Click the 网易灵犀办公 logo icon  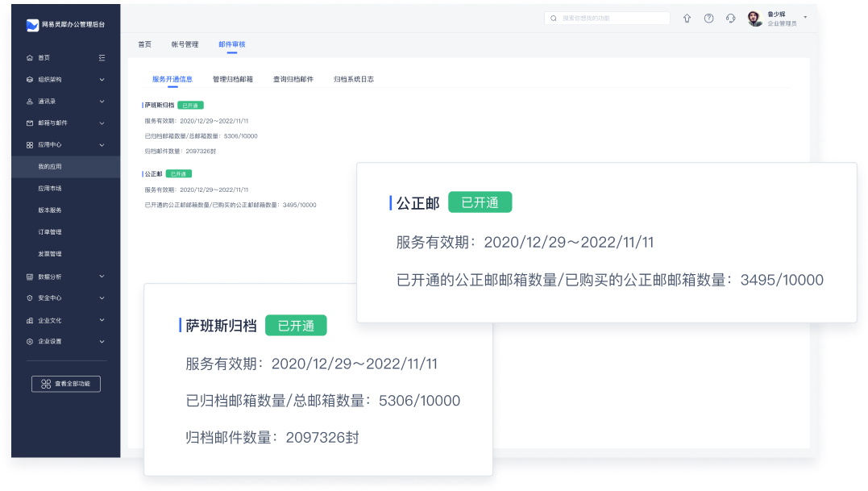(32, 25)
